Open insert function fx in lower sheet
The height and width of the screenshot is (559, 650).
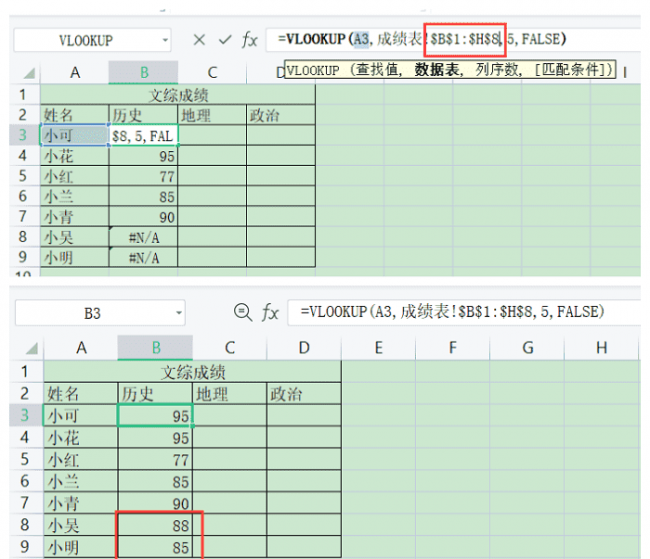pyautogui.click(x=270, y=312)
